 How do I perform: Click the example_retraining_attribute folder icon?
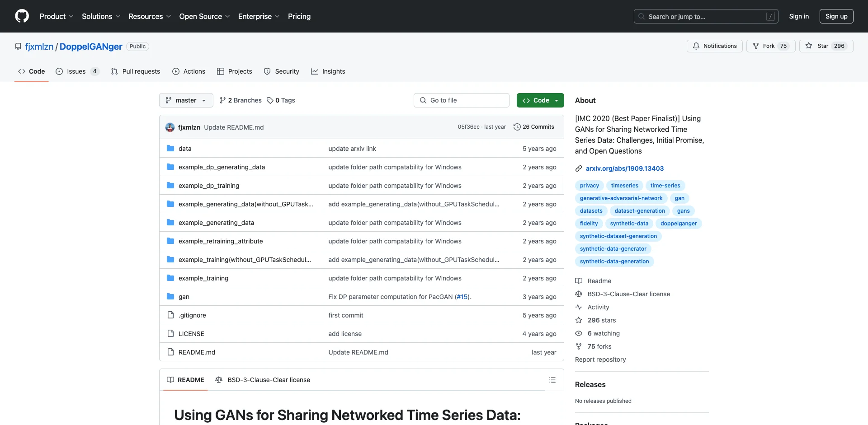[170, 241]
